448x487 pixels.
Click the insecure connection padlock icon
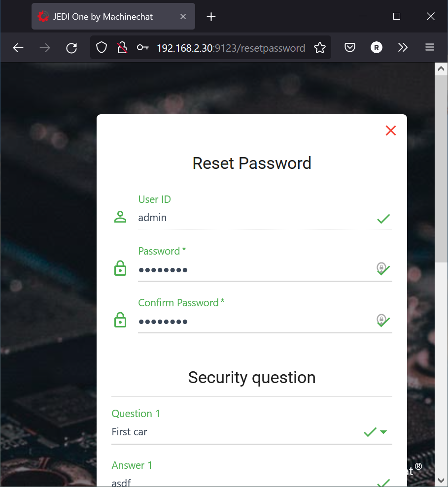(x=122, y=48)
